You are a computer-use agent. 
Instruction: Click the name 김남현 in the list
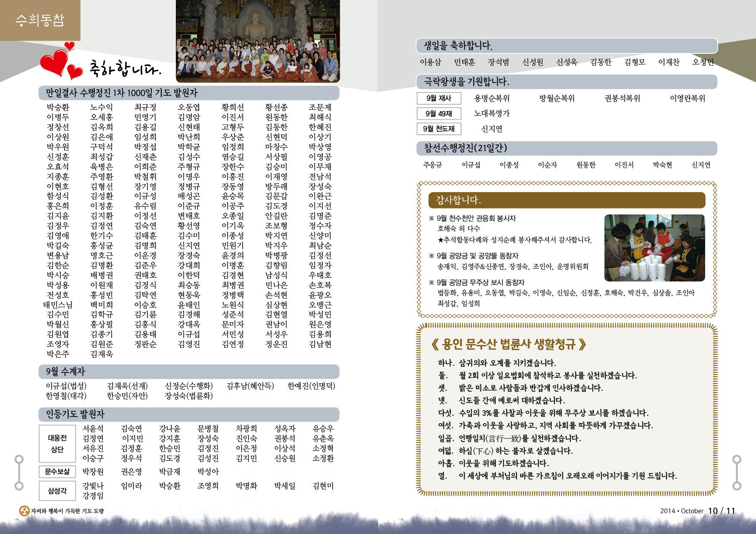click(320, 344)
